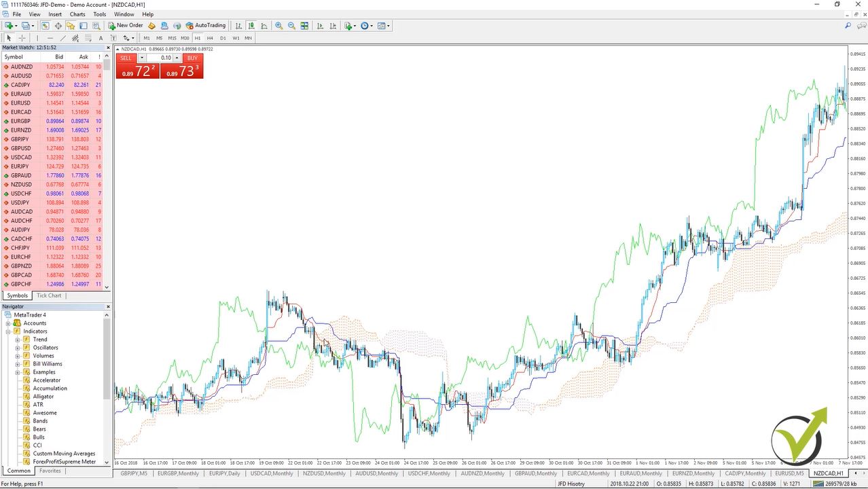
Task: Enable candlestick chart view
Action: click(251, 25)
